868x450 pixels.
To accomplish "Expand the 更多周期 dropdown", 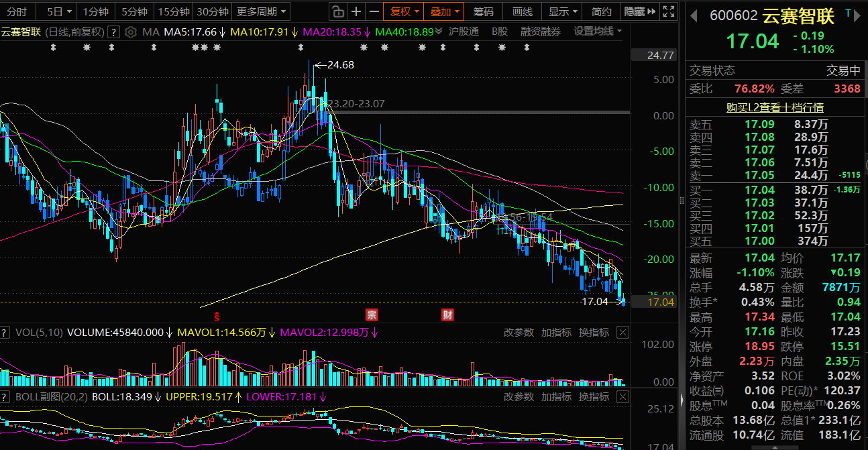I will click(262, 11).
